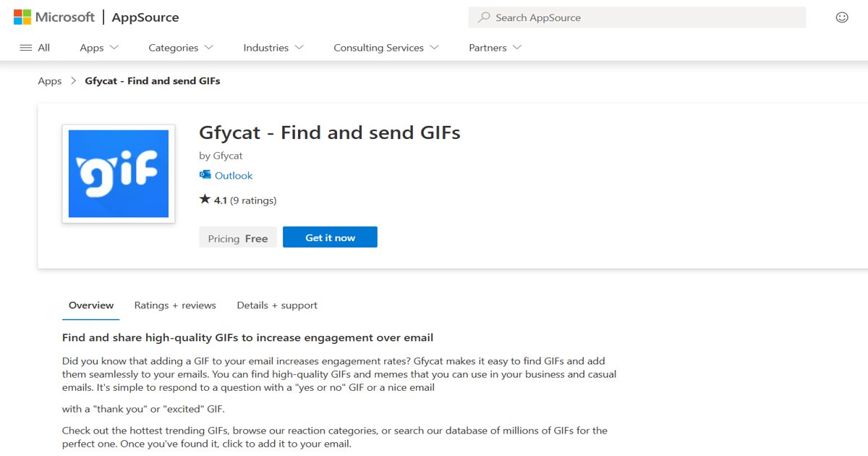
Task: Expand the Consulting Services dropdown
Action: (x=386, y=48)
